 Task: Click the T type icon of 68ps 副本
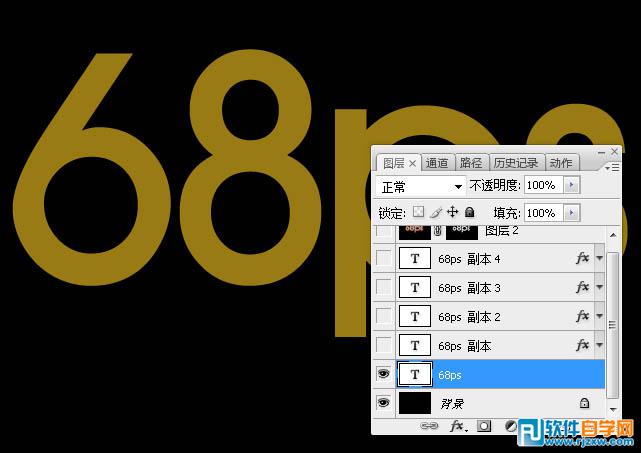tap(415, 345)
